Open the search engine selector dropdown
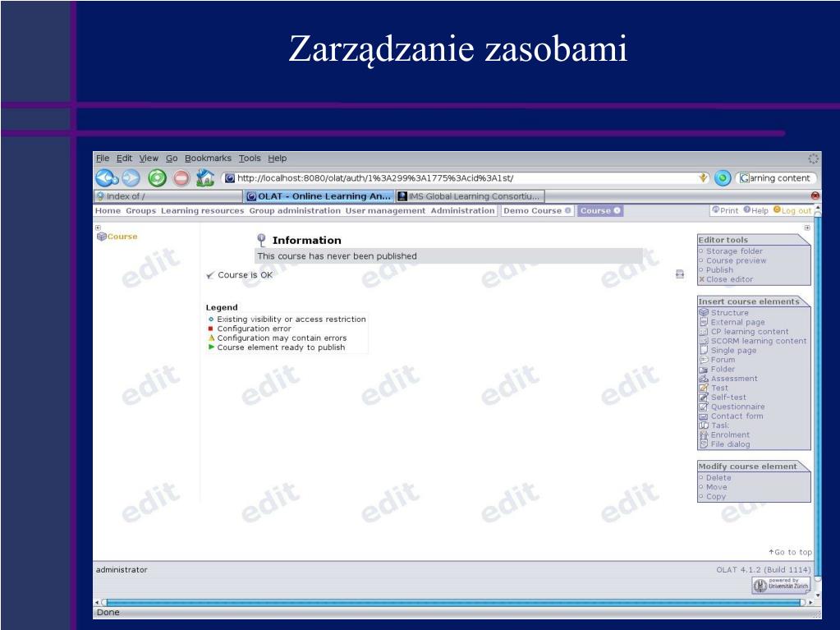The image size is (840, 630). tap(745, 178)
